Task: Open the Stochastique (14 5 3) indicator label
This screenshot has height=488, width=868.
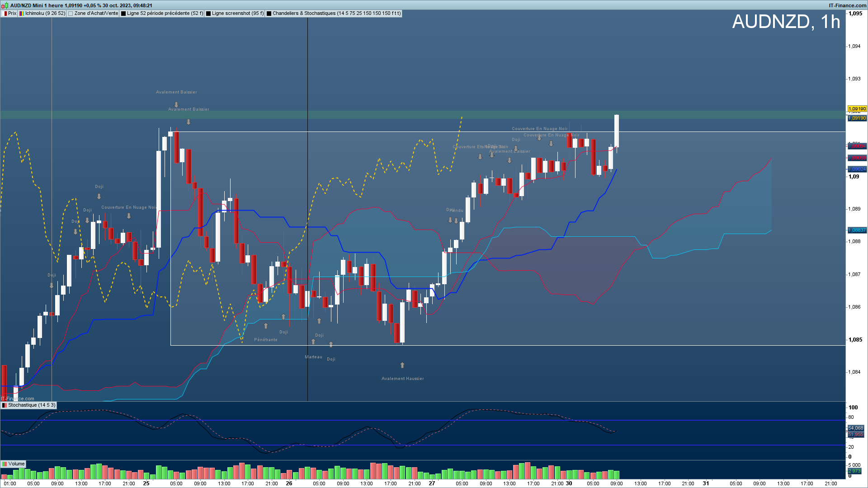Action: [32, 405]
